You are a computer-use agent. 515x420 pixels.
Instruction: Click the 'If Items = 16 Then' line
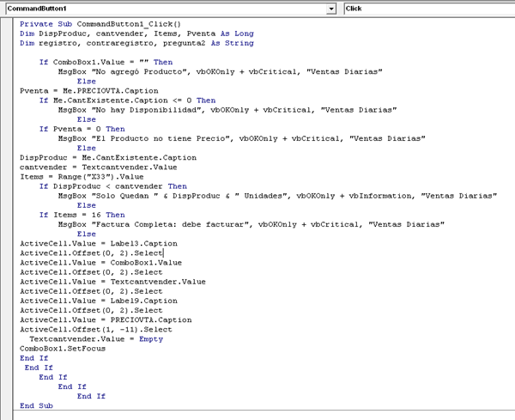pyautogui.click(x=82, y=215)
